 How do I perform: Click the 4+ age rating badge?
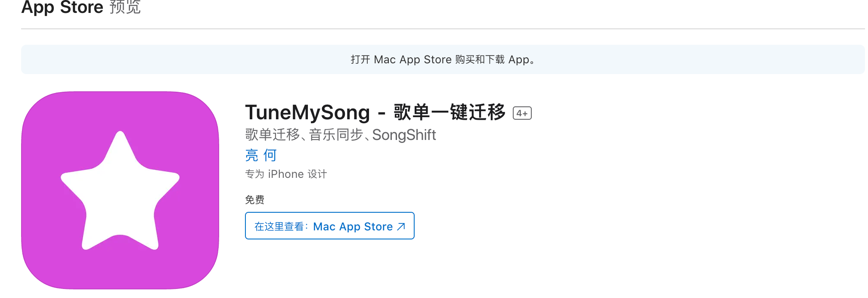pos(522,113)
